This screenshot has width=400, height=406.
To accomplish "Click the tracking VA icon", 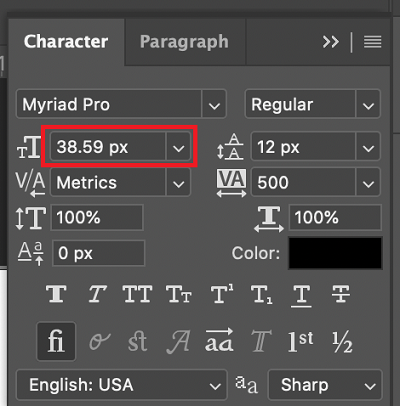I will click(231, 183).
